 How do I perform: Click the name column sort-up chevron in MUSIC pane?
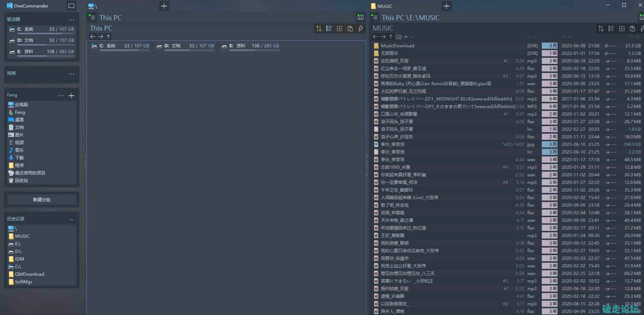click(x=406, y=37)
